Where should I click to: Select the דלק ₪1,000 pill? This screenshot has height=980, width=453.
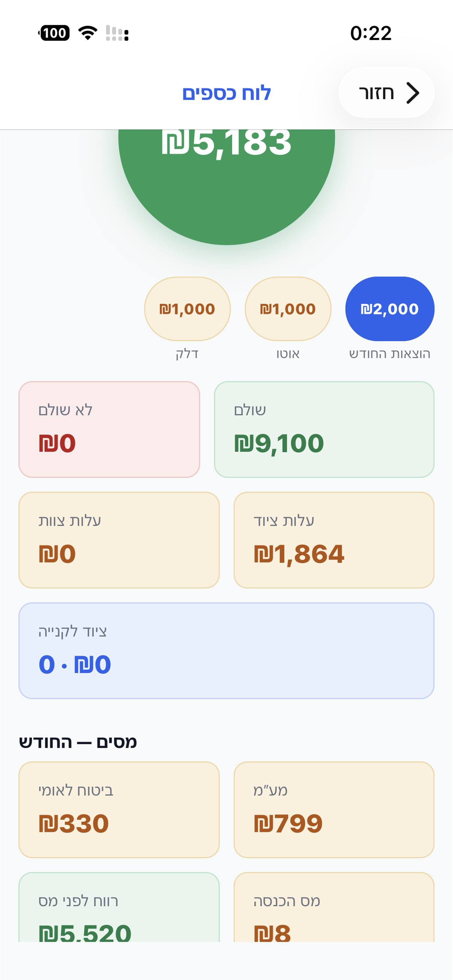click(x=187, y=308)
